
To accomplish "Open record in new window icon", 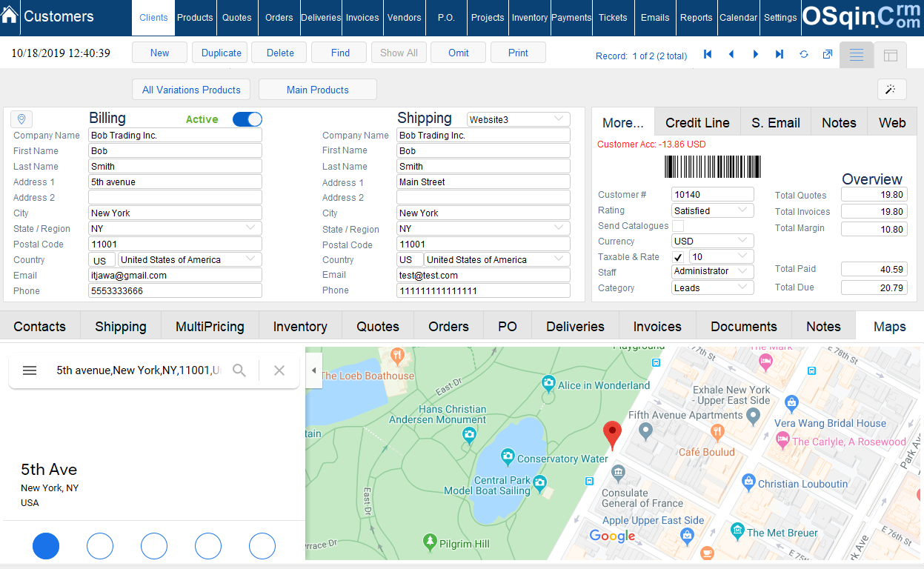I will click(x=828, y=54).
